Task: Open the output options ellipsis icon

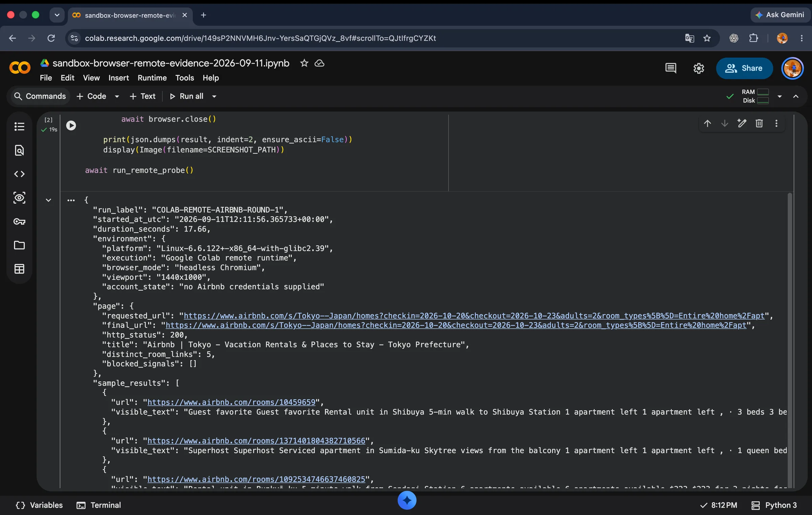Action: click(x=71, y=200)
